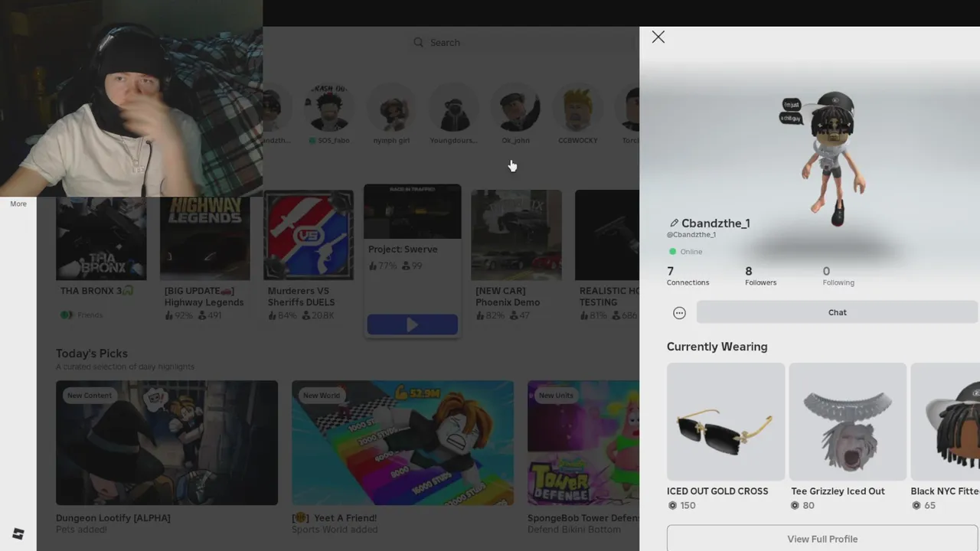The width and height of the screenshot is (980, 551).
Task: Click the @Cbandzthe_1 username text
Action: pyautogui.click(x=691, y=235)
